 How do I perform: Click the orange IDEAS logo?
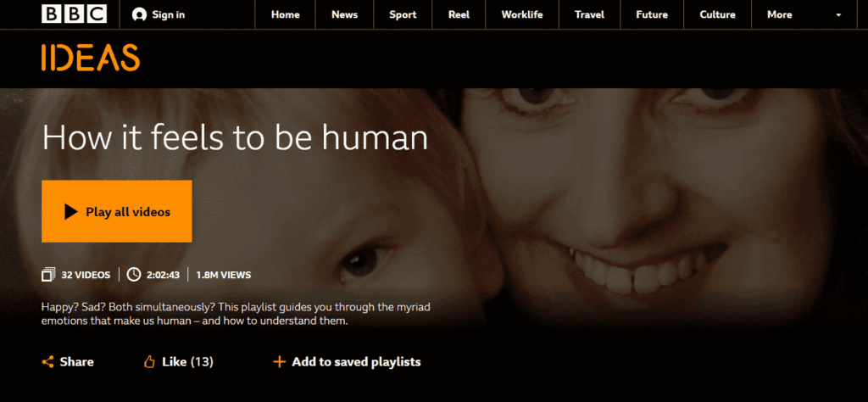pyautogui.click(x=90, y=58)
